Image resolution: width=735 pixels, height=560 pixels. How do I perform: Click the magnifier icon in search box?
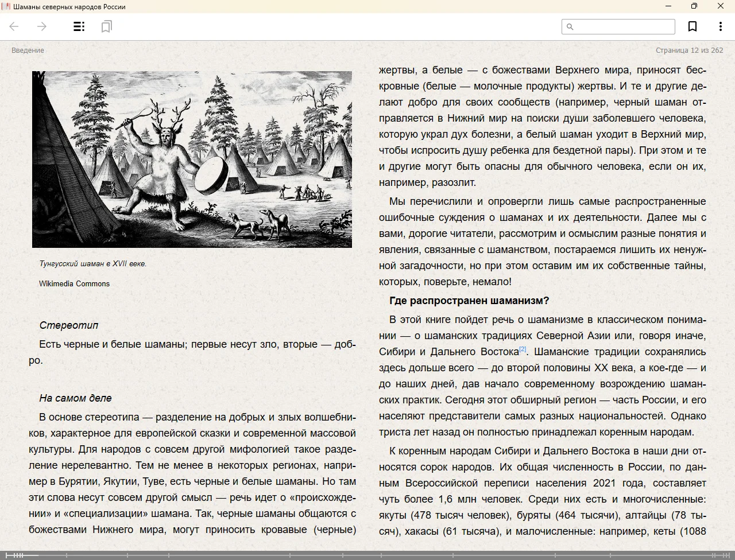click(x=570, y=26)
